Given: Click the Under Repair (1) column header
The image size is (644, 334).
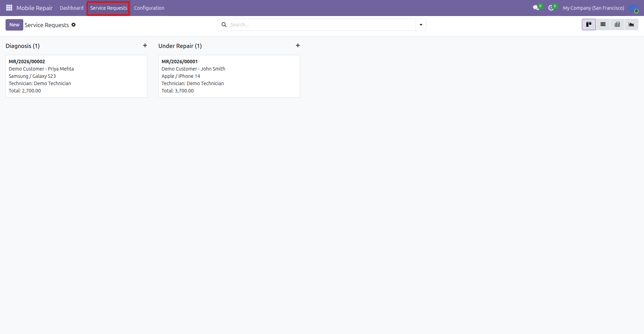Looking at the screenshot, I should 180,46.
